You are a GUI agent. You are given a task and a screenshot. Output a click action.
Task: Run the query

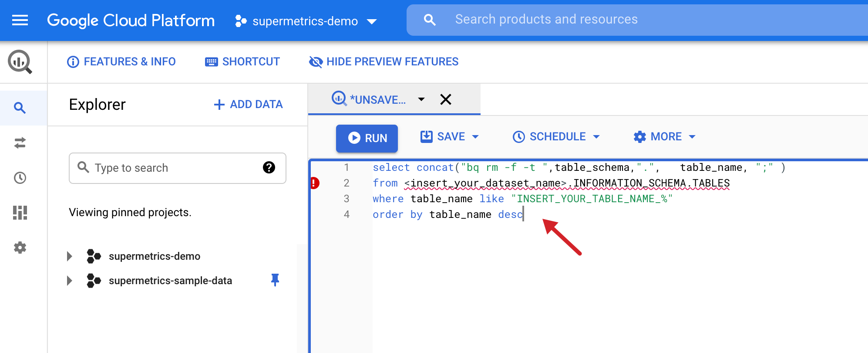pyautogui.click(x=367, y=138)
